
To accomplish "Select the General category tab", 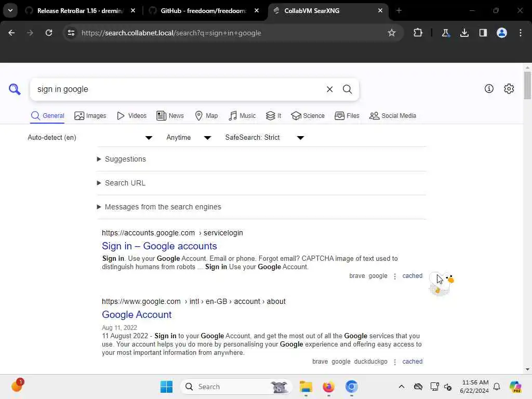I will tap(47, 116).
